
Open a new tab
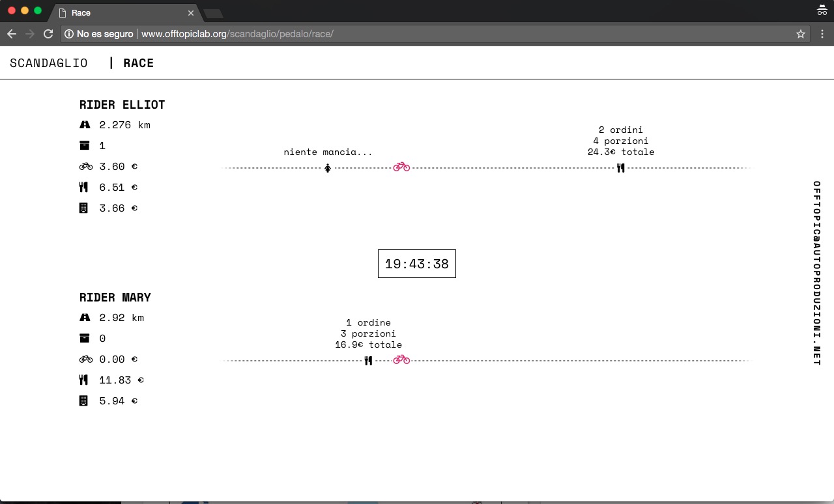point(213,13)
